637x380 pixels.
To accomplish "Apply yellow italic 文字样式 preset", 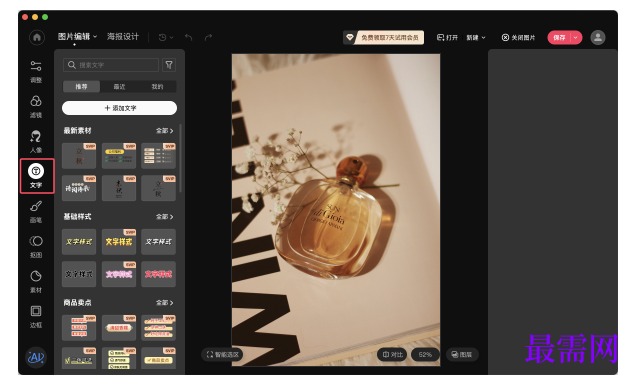I will tap(79, 242).
